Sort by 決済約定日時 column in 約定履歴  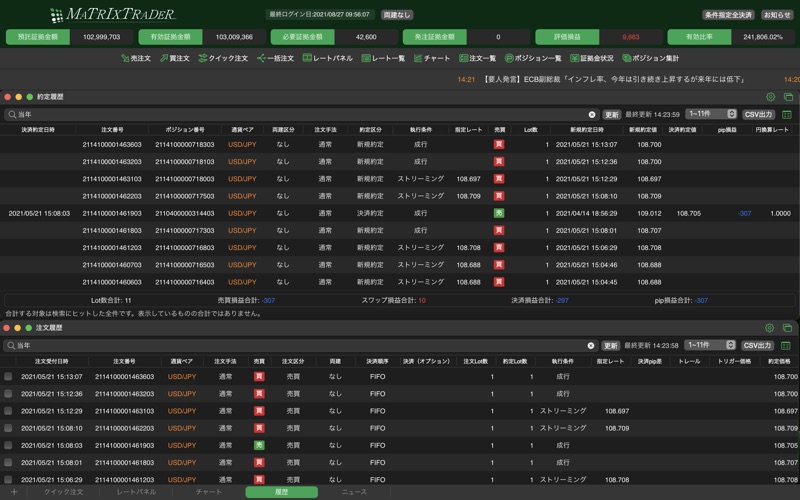coord(38,130)
